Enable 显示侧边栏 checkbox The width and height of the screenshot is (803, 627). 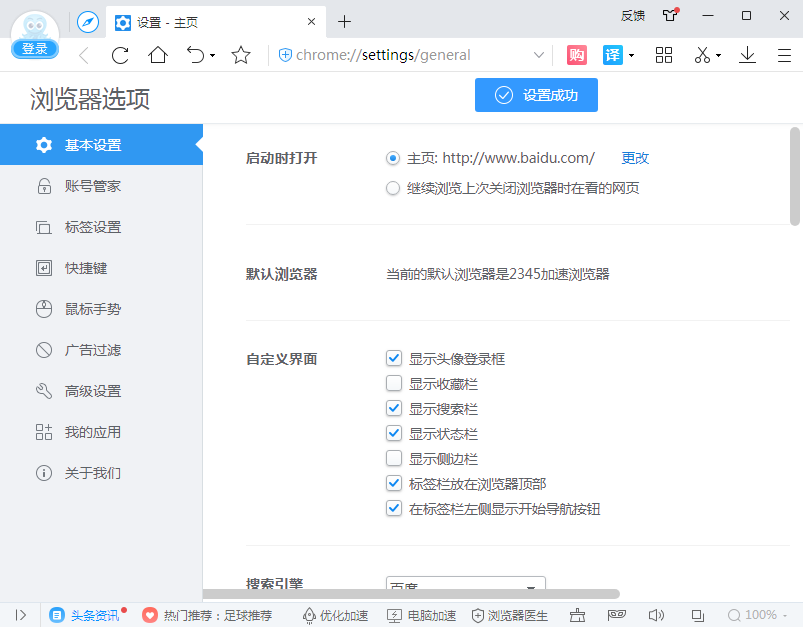pos(394,458)
